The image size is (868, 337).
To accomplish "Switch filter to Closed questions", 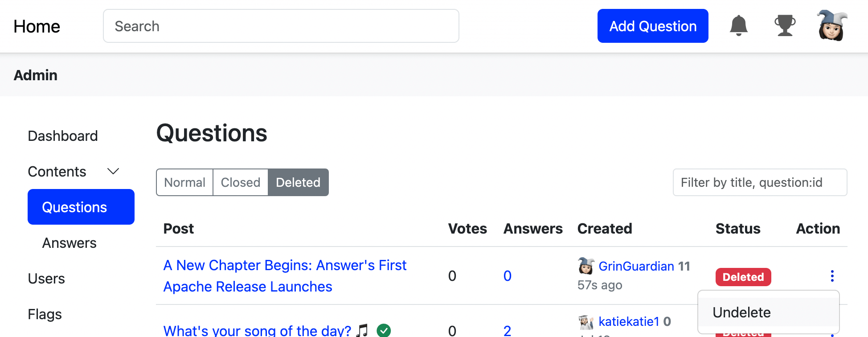I will 241,182.
